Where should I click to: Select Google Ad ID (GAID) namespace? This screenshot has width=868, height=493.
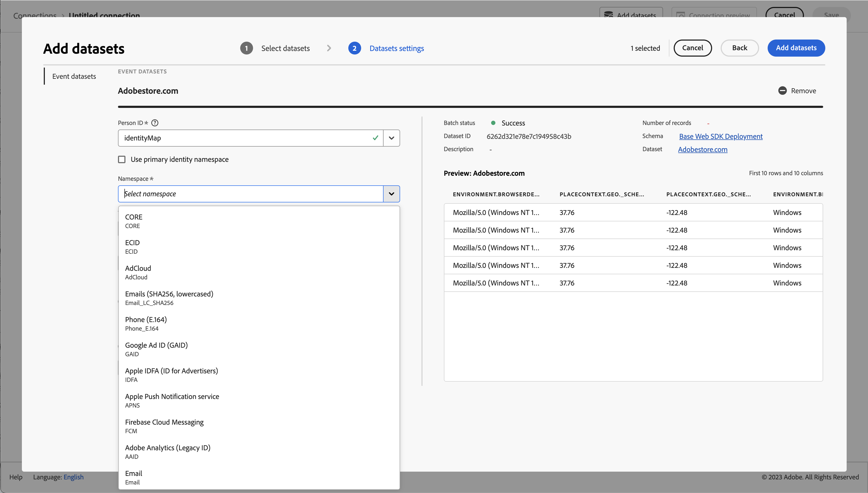coord(156,349)
